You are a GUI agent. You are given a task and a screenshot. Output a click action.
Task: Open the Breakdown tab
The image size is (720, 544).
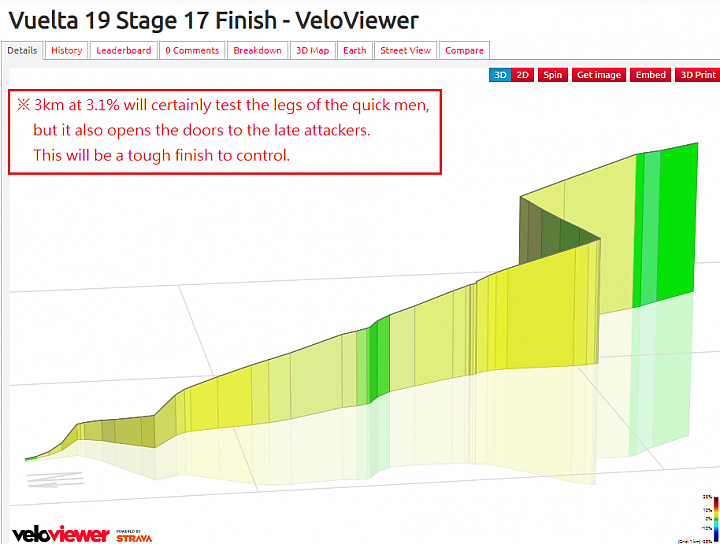258,50
